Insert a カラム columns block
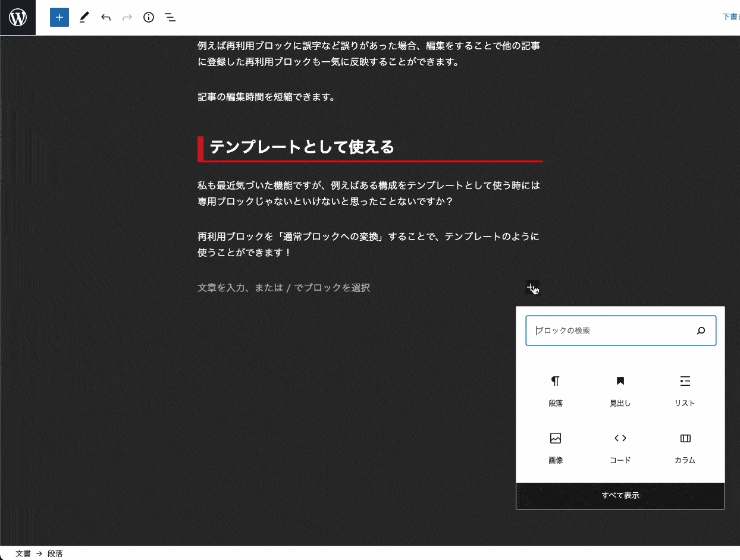This screenshot has height=560, width=740. point(685,448)
